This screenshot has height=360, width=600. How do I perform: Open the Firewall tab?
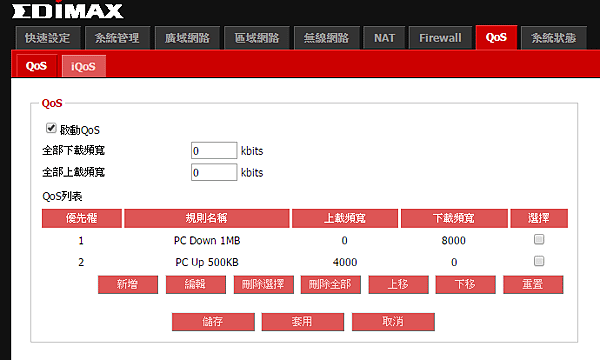(440, 38)
